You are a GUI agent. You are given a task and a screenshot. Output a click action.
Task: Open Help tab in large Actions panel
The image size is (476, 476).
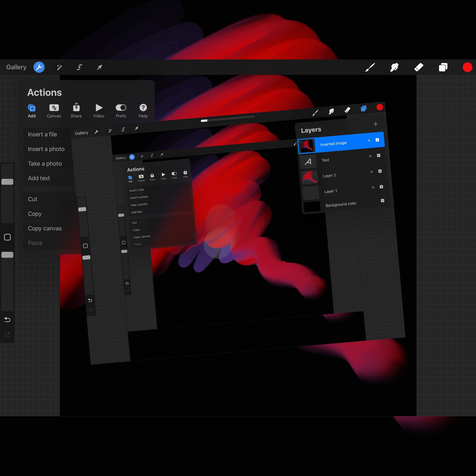pyautogui.click(x=143, y=111)
